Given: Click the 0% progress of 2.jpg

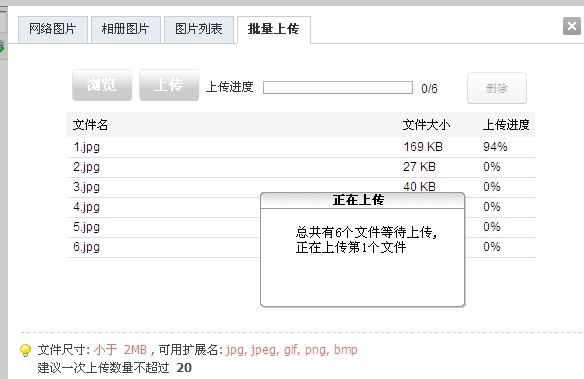Looking at the screenshot, I should [492, 167].
